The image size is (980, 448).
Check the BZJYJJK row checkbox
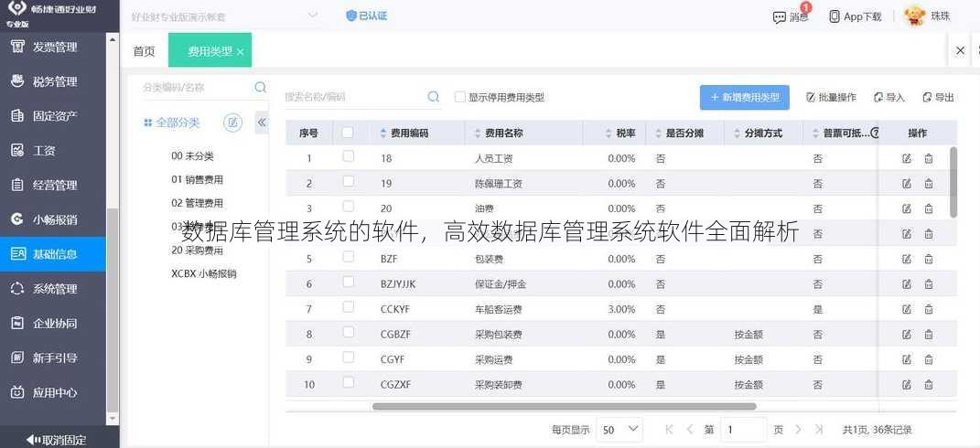point(348,282)
